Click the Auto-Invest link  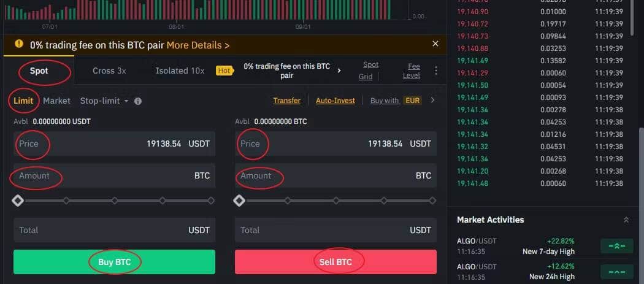(335, 101)
